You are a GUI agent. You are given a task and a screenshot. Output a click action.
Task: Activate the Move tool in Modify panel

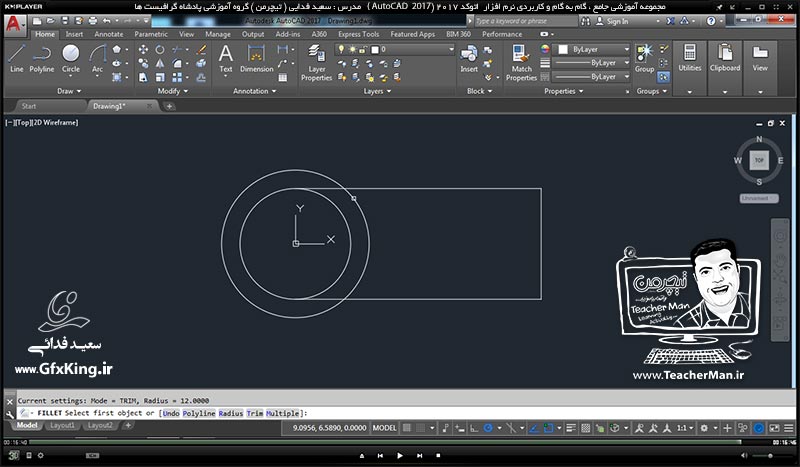143,50
